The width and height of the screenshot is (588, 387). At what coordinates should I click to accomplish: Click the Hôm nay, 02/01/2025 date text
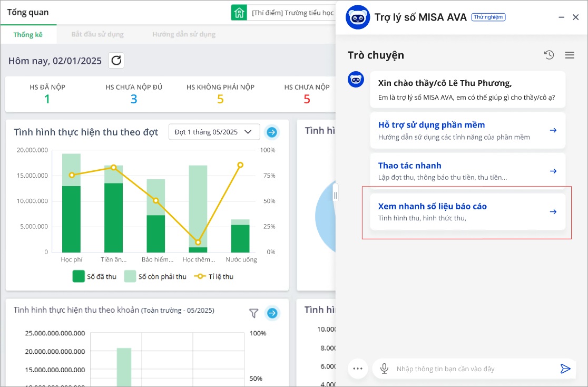55,61
